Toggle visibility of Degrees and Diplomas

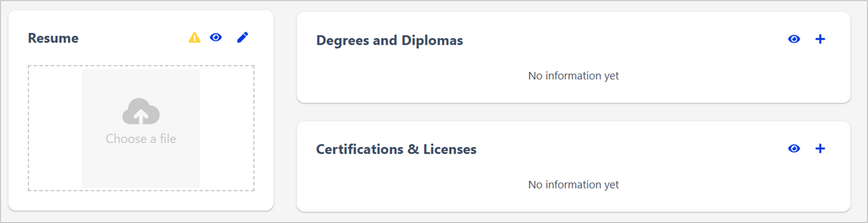[x=794, y=39]
